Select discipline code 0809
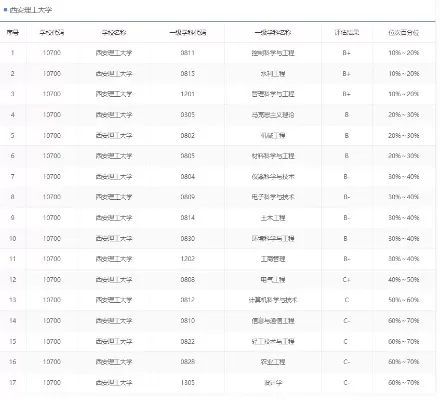 point(188,197)
